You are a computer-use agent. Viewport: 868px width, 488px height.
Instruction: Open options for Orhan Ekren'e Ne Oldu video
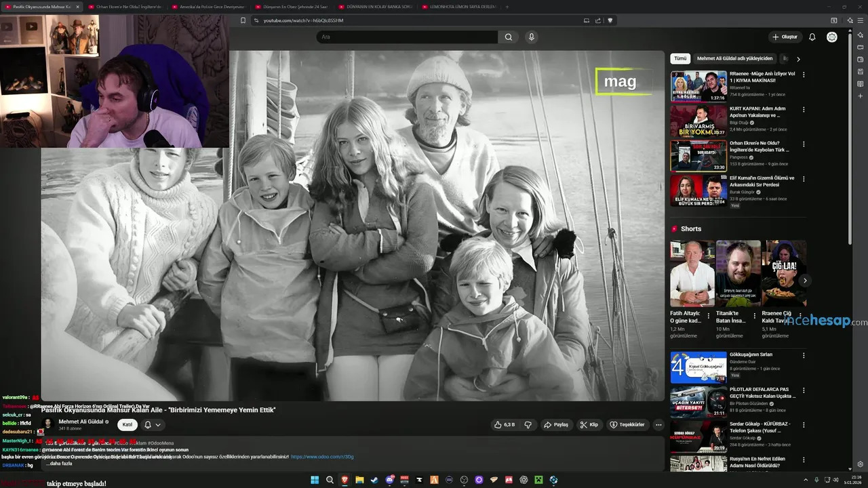point(804,144)
